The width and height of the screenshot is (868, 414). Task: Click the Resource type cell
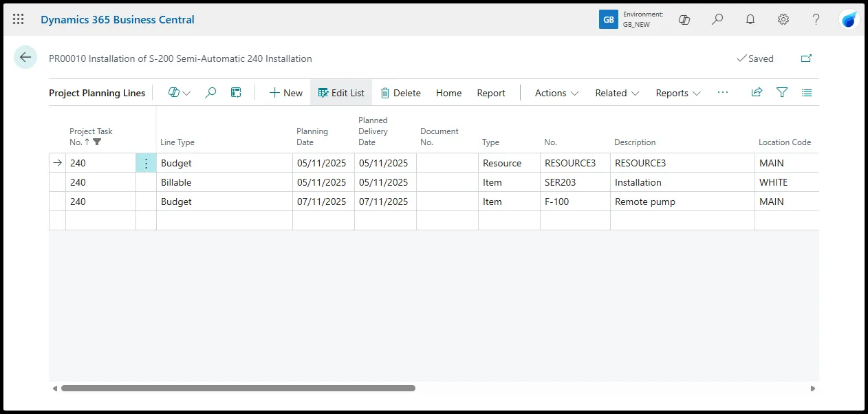pyautogui.click(x=509, y=163)
